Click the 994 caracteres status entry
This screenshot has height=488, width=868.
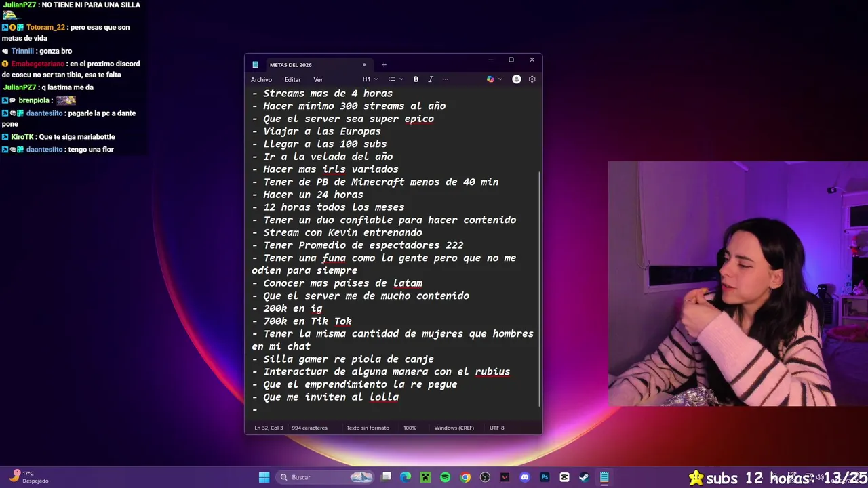(x=310, y=428)
